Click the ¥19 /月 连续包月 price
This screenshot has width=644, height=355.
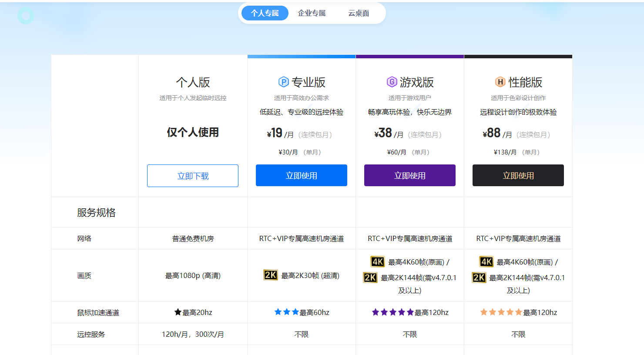(x=300, y=133)
